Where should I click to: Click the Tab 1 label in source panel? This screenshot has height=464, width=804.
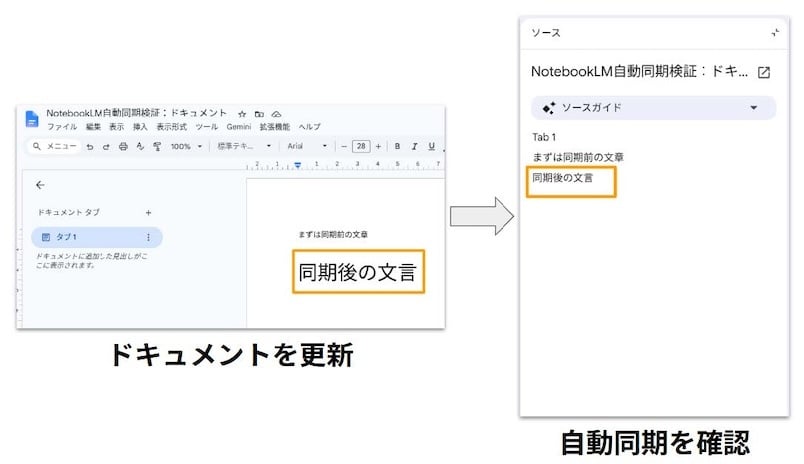544,137
